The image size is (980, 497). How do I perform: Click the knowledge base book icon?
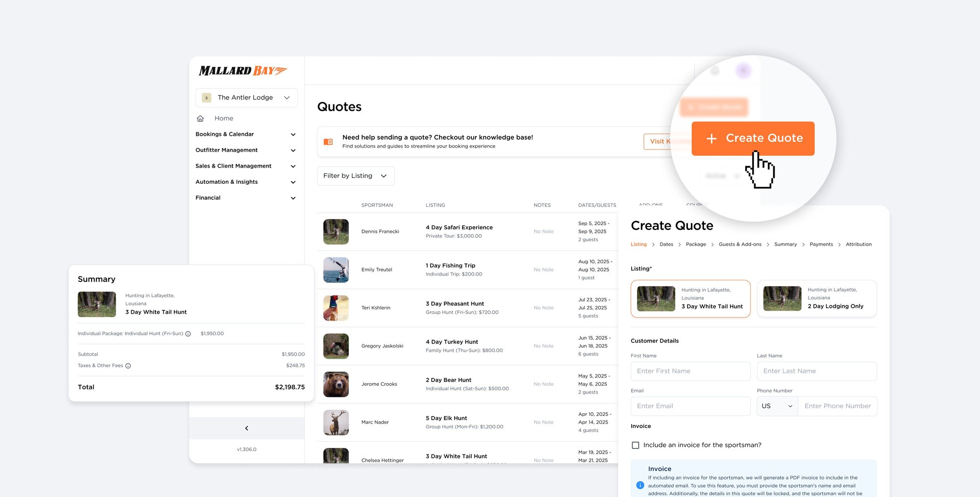pyautogui.click(x=328, y=142)
